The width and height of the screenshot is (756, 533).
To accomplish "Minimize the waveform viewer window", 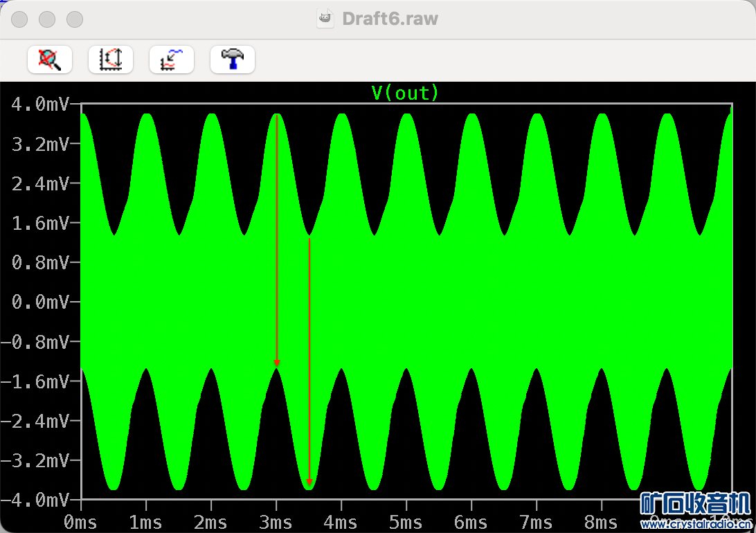I will click(47, 19).
